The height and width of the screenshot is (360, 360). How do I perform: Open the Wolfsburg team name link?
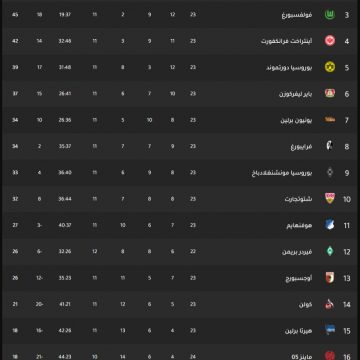[x=297, y=15]
